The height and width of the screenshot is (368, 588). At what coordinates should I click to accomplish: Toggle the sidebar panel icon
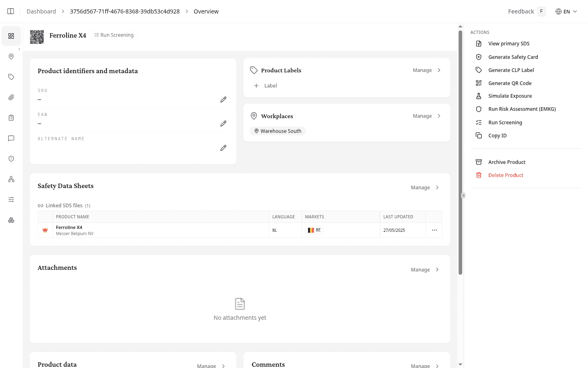(x=11, y=11)
